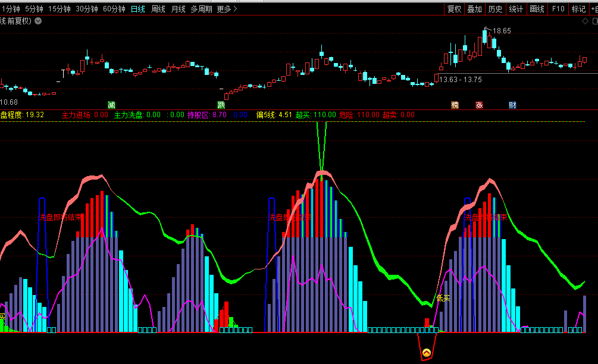Click the 涨 event marker icon
The height and width of the screenshot is (364, 598).
pyautogui.click(x=479, y=105)
